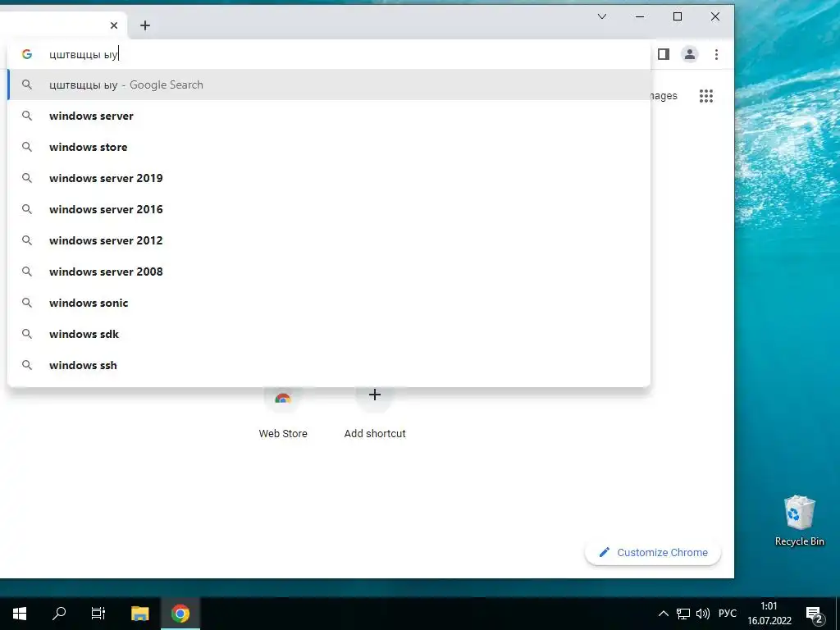Choose 'windows server' suggestion
Image resolution: width=840 pixels, height=630 pixels.
tap(329, 116)
